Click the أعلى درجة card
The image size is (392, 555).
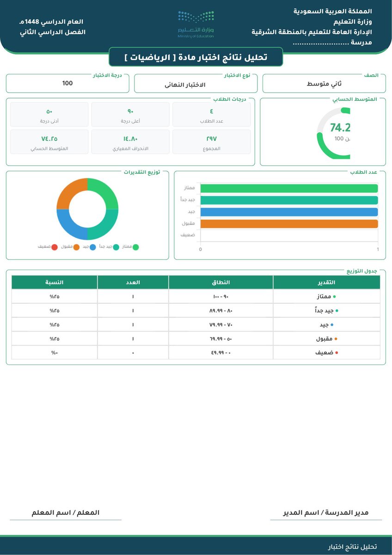pyautogui.click(x=130, y=114)
